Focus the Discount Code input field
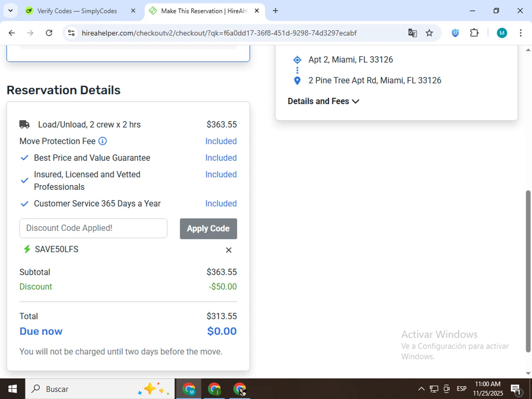This screenshot has height=399, width=532. [x=93, y=228]
